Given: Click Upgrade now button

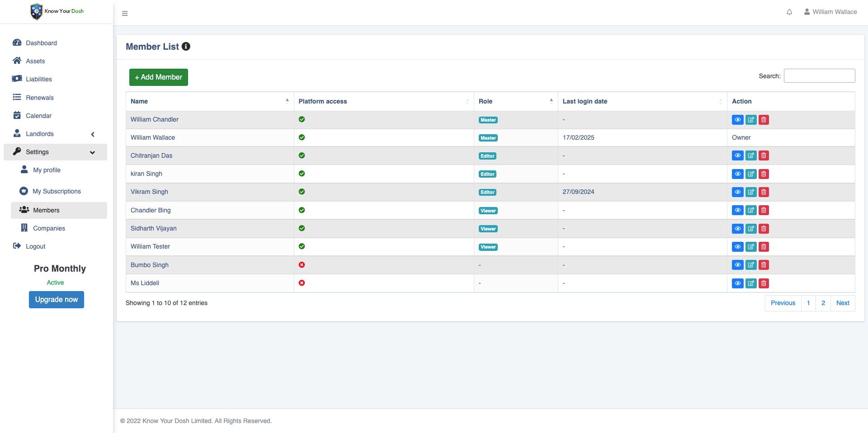Looking at the screenshot, I should click(x=57, y=300).
